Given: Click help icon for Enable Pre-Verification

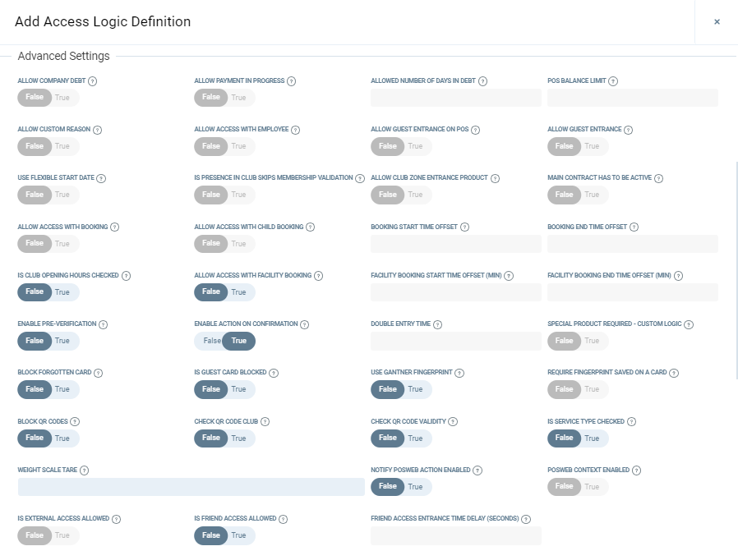Looking at the screenshot, I should pyautogui.click(x=104, y=324).
